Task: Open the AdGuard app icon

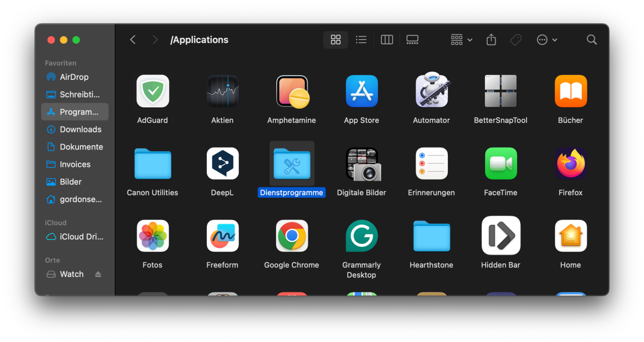Action: (x=153, y=91)
